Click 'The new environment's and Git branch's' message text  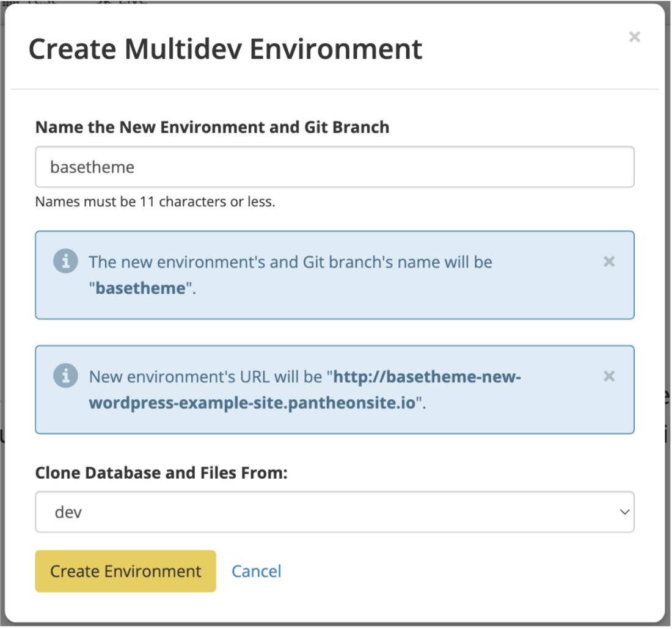[x=290, y=262]
